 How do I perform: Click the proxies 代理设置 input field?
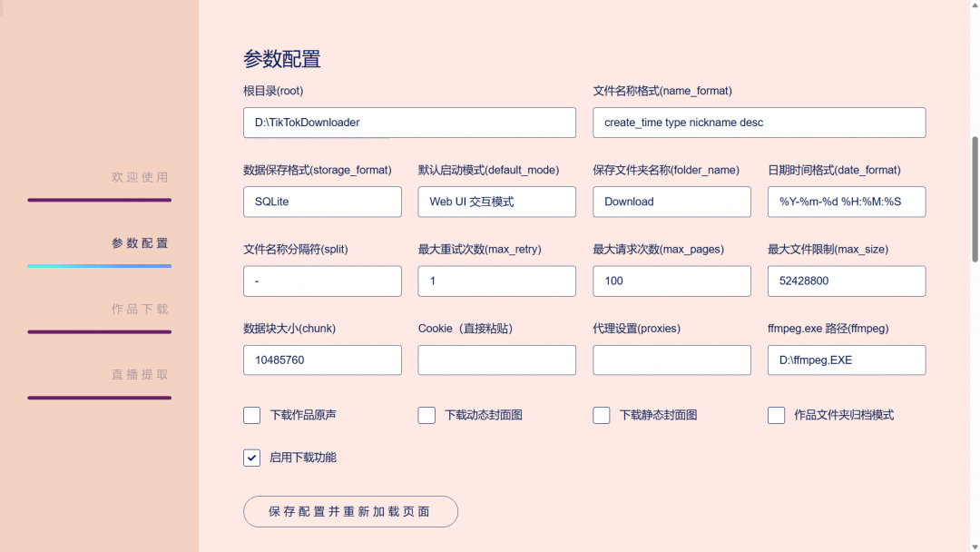tap(671, 360)
